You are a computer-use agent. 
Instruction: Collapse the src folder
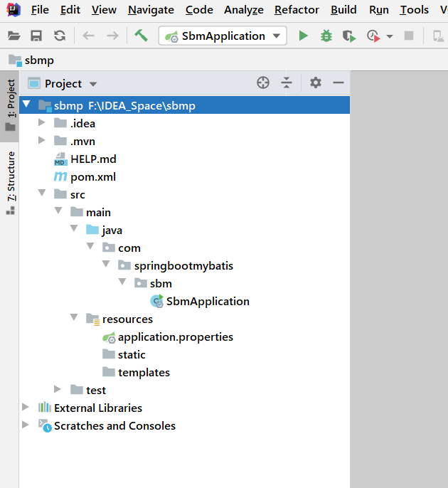tap(42, 193)
